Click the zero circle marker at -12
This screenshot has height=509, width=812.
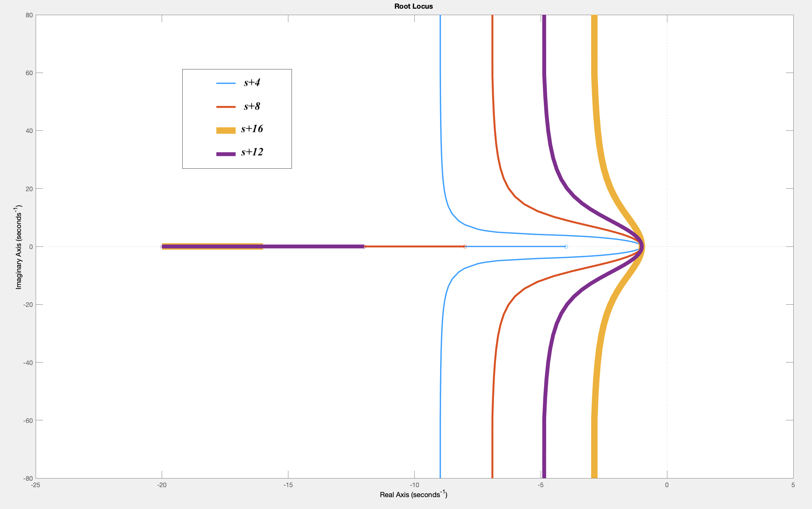point(364,247)
